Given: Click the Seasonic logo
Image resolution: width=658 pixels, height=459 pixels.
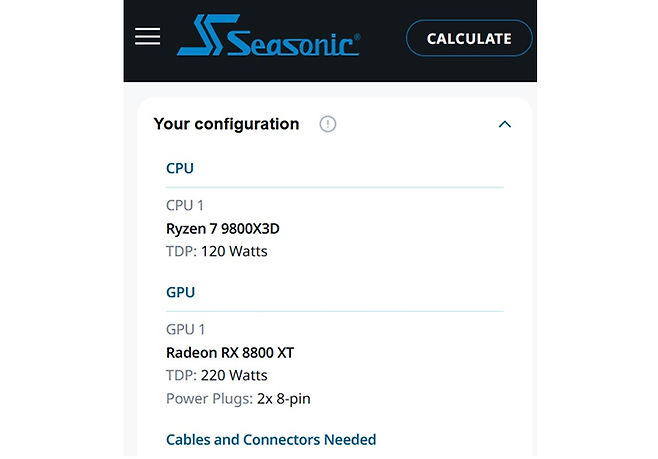Looking at the screenshot, I should [x=268, y=38].
